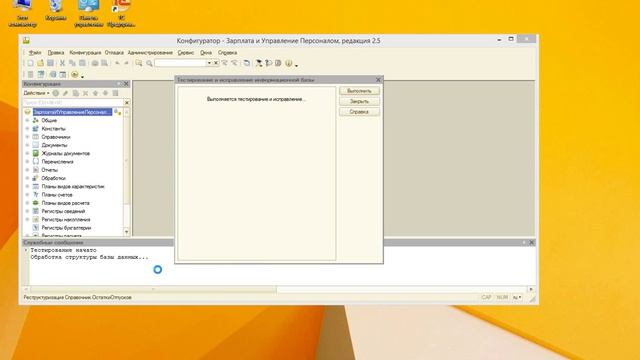Open the Control Panel desktop icon
The height and width of the screenshot is (360, 640).
click(x=89, y=13)
